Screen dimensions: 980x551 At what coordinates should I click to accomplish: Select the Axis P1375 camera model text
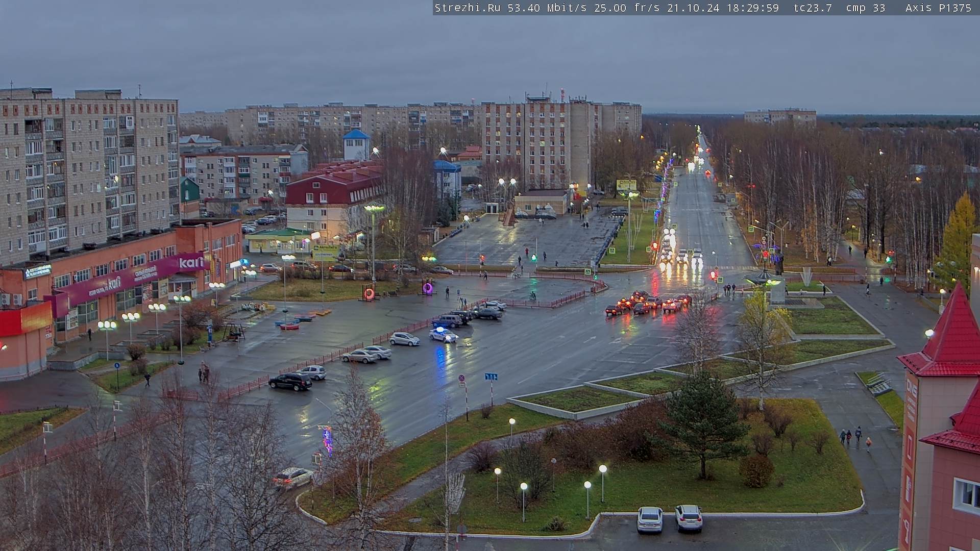coord(938,8)
